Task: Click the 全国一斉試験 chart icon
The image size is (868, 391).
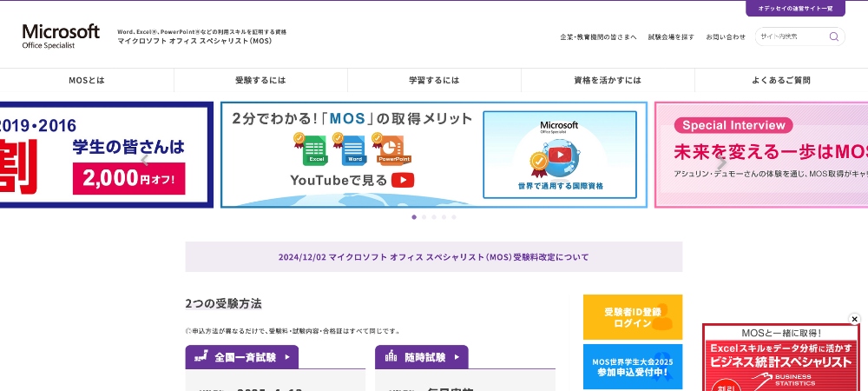Action: (201, 356)
